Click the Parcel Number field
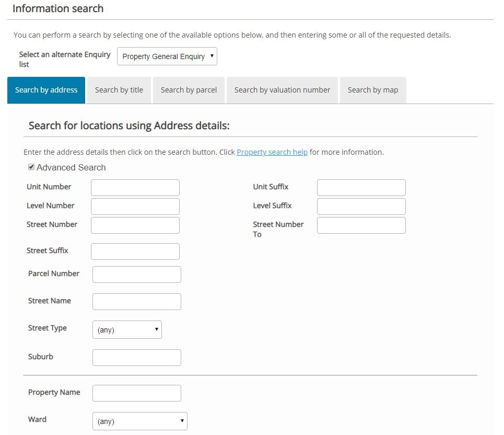The image size is (504, 435). tap(137, 274)
